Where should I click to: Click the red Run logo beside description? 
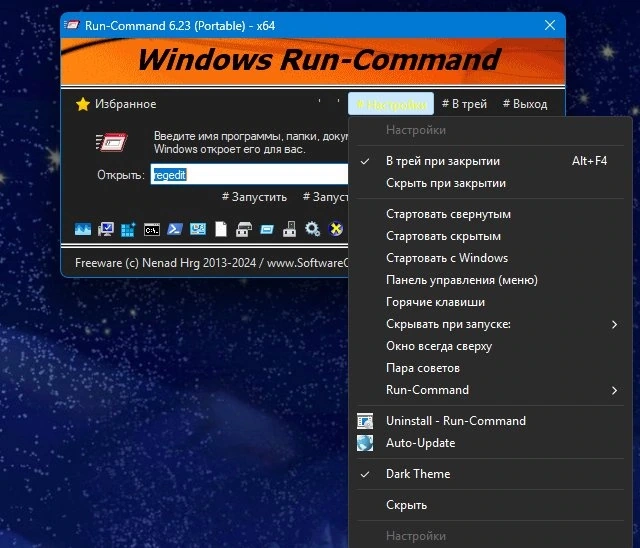pos(111,142)
